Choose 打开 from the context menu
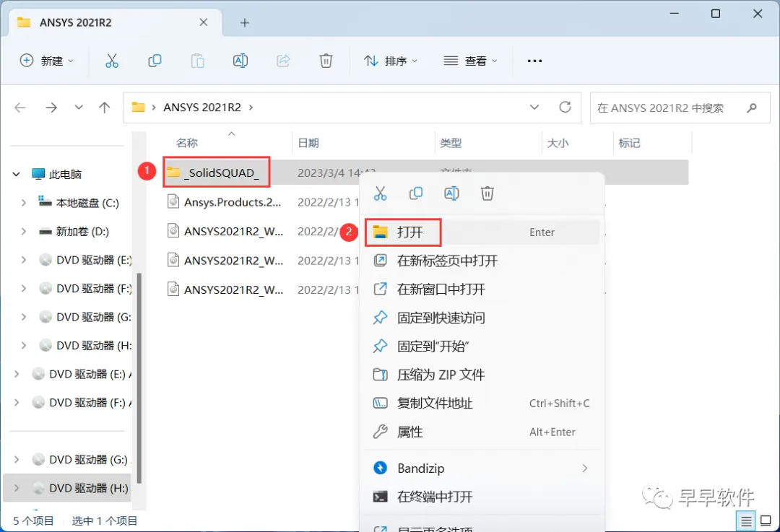The image size is (780, 532). pyautogui.click(x=482, y=232)
